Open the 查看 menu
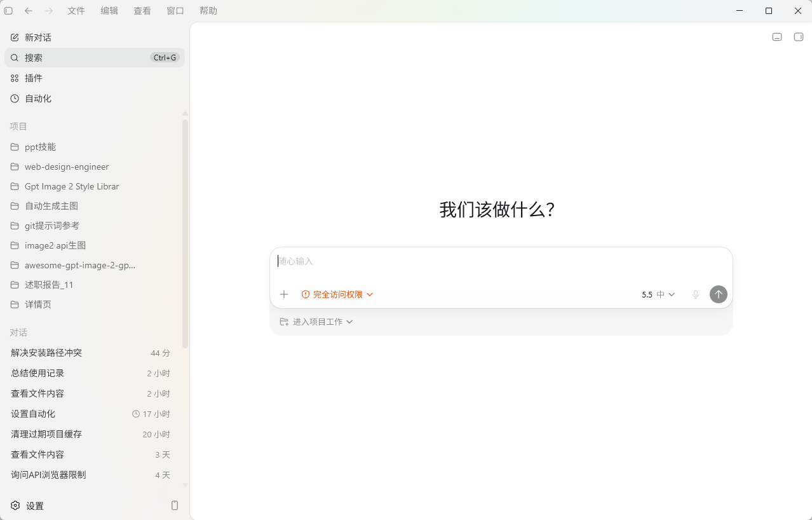 pyautogui.click(x=142, y=11)
